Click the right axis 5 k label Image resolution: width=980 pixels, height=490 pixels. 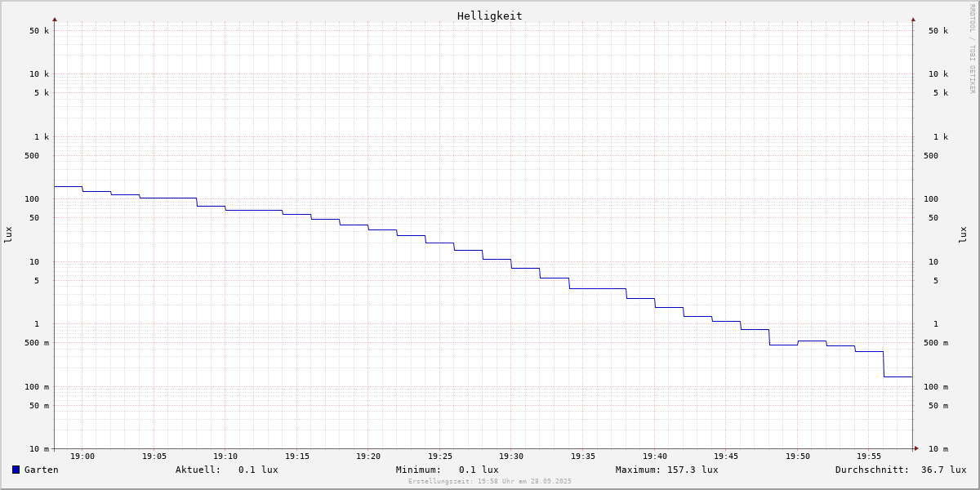pyautogui.click(x=941, y=93)
